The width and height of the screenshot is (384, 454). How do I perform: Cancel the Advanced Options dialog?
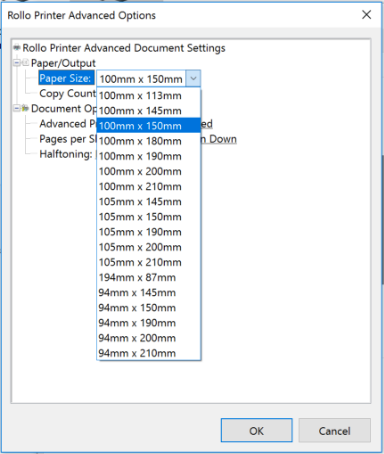(x=334, y=430)
